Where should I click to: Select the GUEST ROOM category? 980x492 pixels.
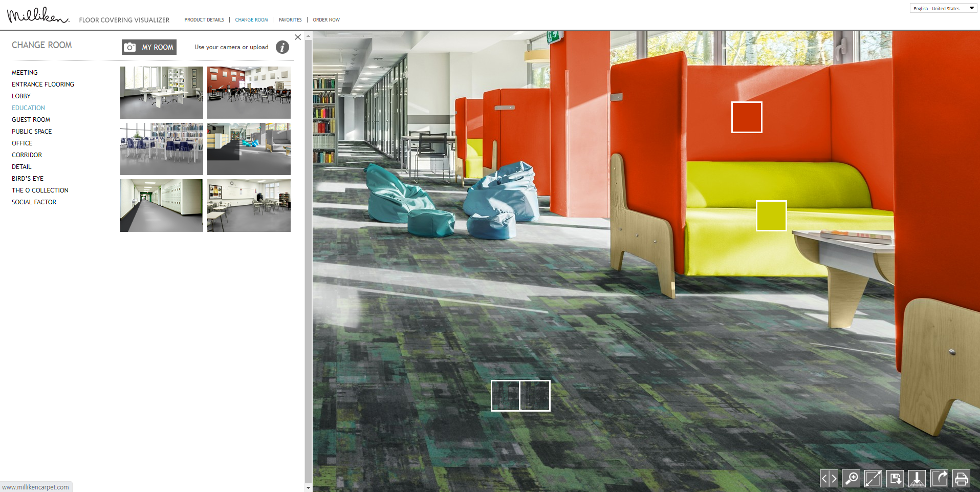tap(31, 120)
